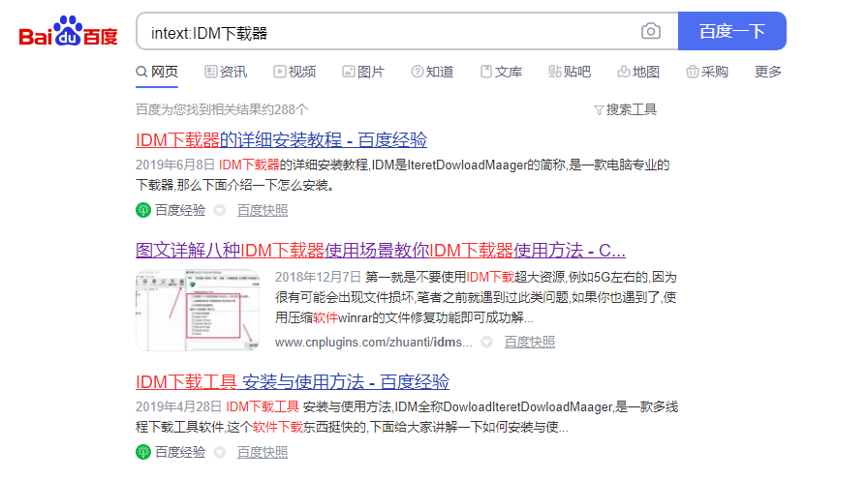This screenshot has width=868, height=480.
Task: Click date text 2019年6月8日
Action: coord(175,165)
